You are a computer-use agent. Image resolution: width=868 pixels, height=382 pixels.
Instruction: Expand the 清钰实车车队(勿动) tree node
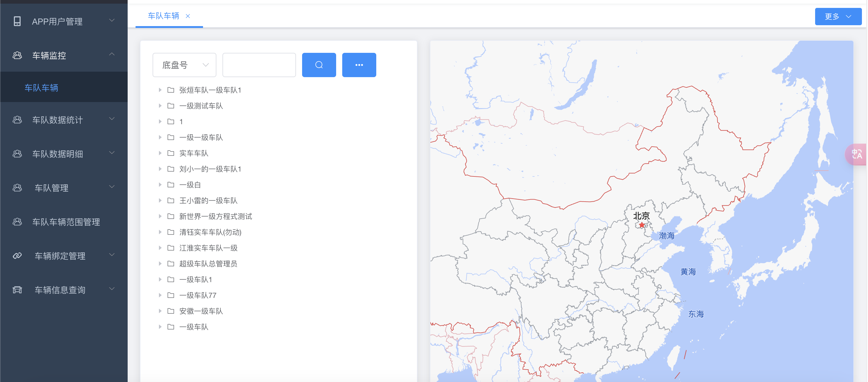pyautogui.click(x=160, y=232)
